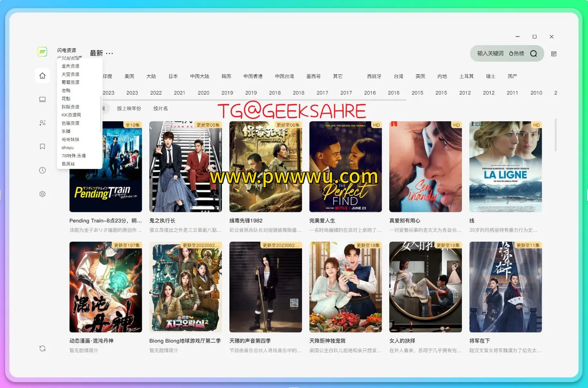Select the 2022 year filter
The width and height of the screenshot is (588, 388).
156,93
